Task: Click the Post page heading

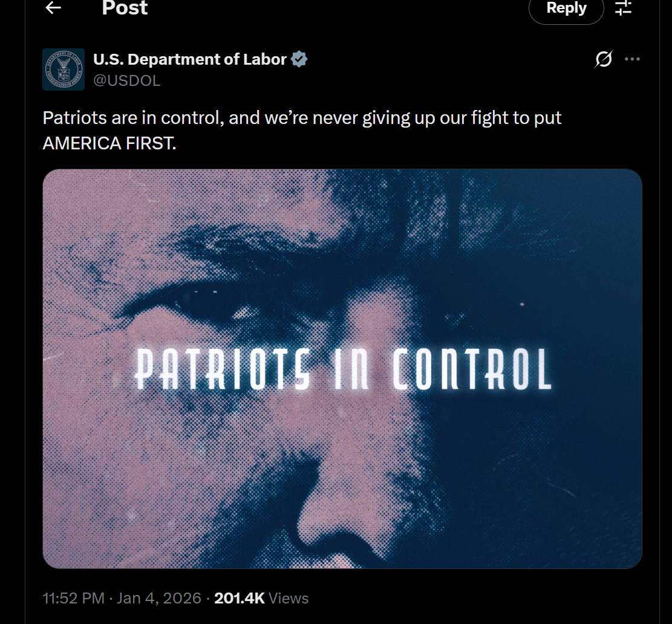Action: click(125, 8)
